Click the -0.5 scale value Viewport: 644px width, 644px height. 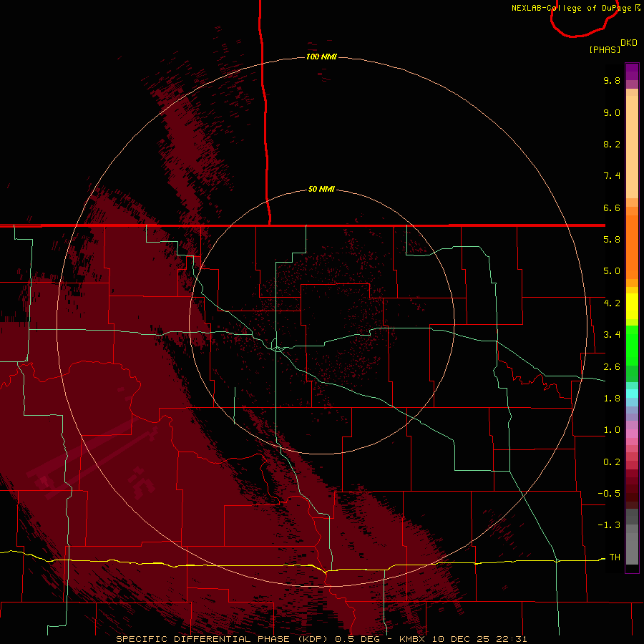coord(609,493)
